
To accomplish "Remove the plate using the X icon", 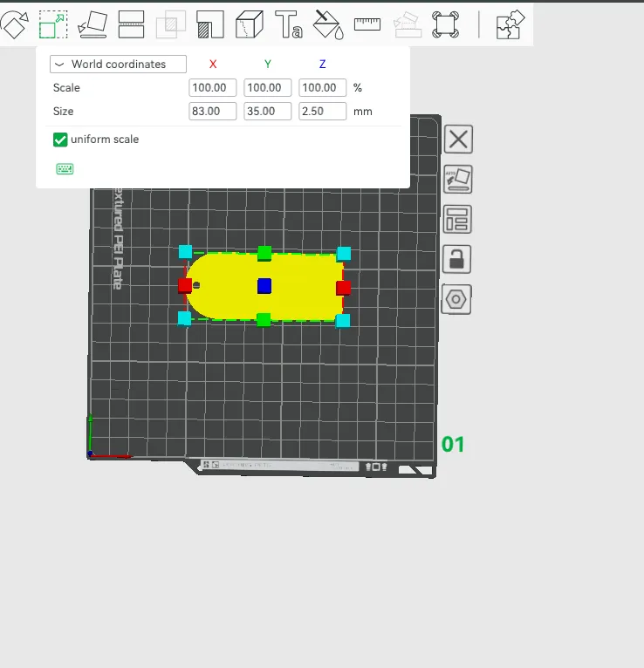I will (458, 140).
